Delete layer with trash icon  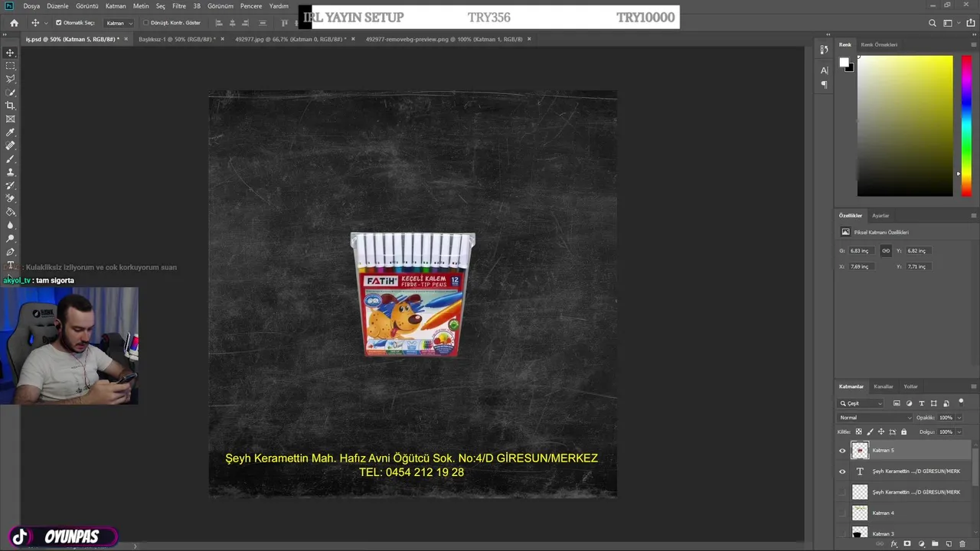pyautogui.click(x=962, y=544)
